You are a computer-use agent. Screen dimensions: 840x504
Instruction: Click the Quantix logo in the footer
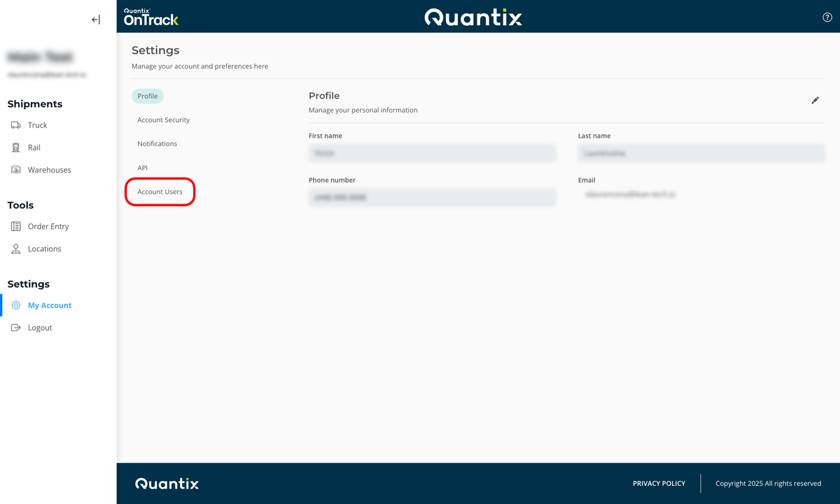click(x=167, y=483)
